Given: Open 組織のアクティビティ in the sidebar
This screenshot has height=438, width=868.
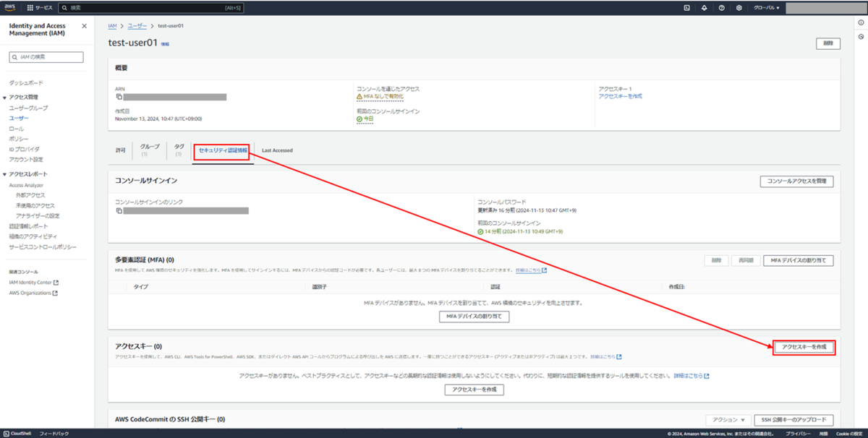Looking at the screenshot, I should [x=33, y=236].
